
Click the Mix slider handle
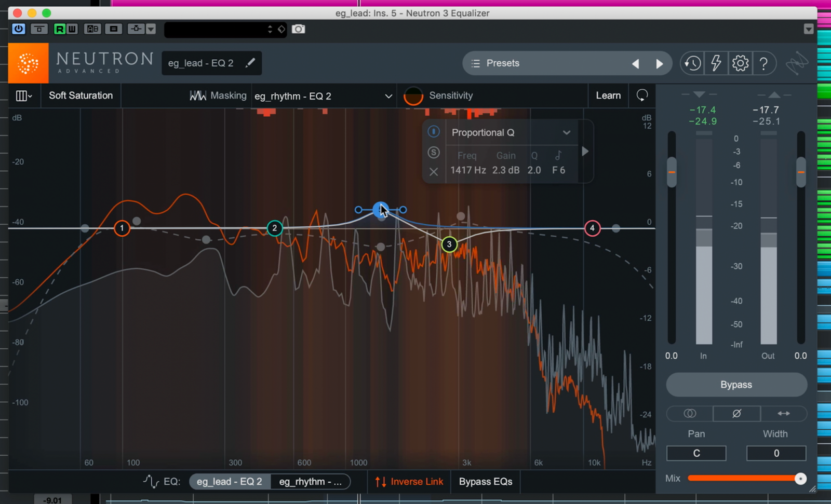800,479
